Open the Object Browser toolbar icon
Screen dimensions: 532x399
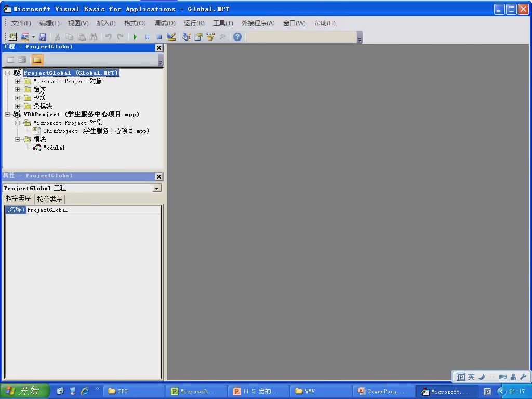(x=210, y=37)
